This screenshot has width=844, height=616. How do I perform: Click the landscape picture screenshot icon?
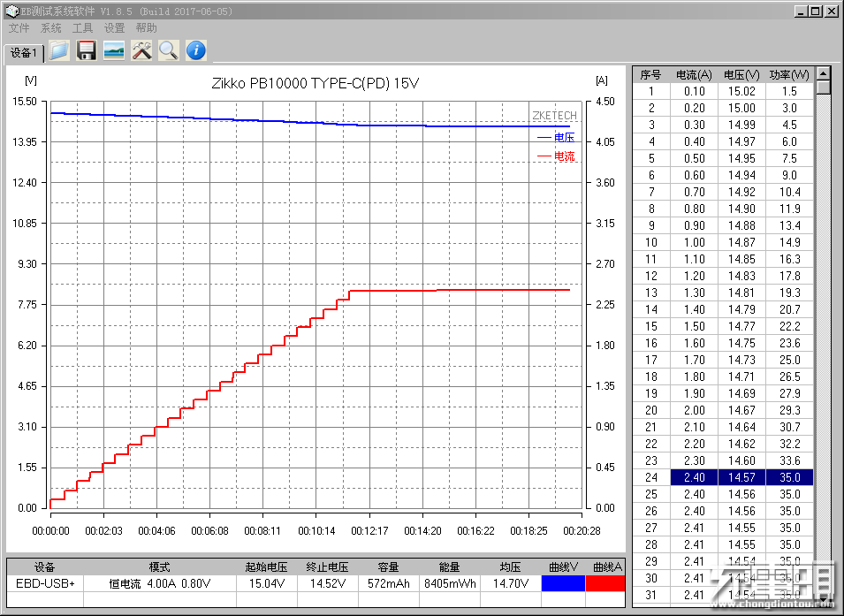pos(114,50)
